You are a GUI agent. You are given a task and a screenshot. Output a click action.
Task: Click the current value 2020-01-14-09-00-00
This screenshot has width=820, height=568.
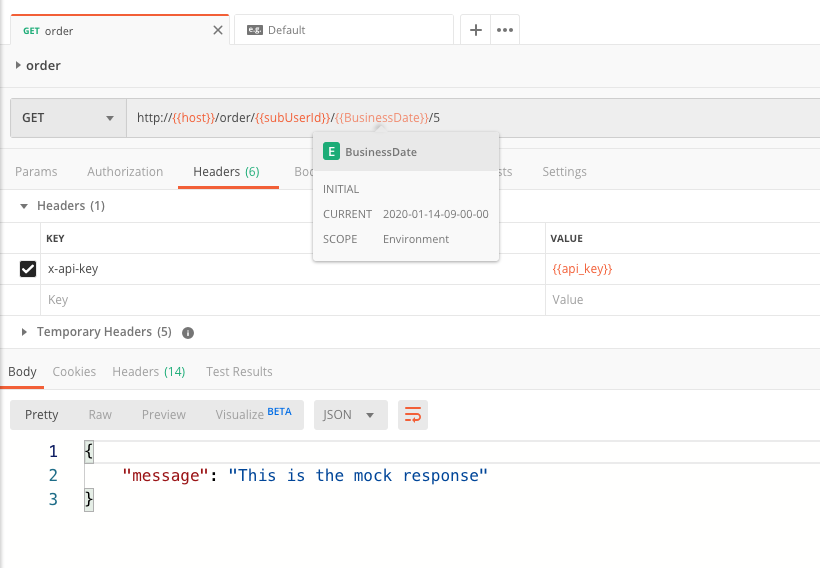(436, 214)
